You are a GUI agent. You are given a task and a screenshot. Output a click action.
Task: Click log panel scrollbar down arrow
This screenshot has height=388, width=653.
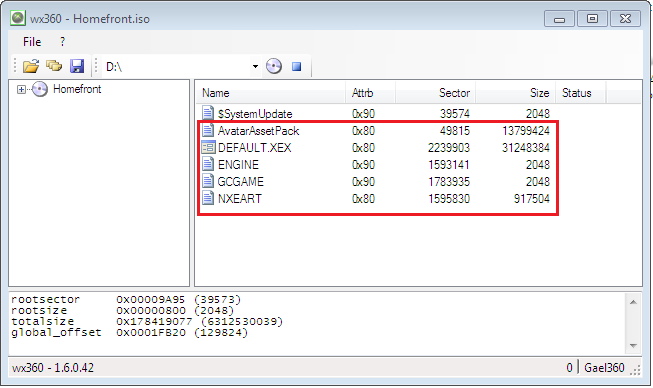point(633,346)
